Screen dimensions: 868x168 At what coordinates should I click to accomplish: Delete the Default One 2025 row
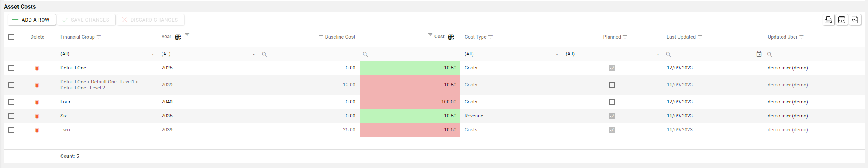click(x=37, y=68)
